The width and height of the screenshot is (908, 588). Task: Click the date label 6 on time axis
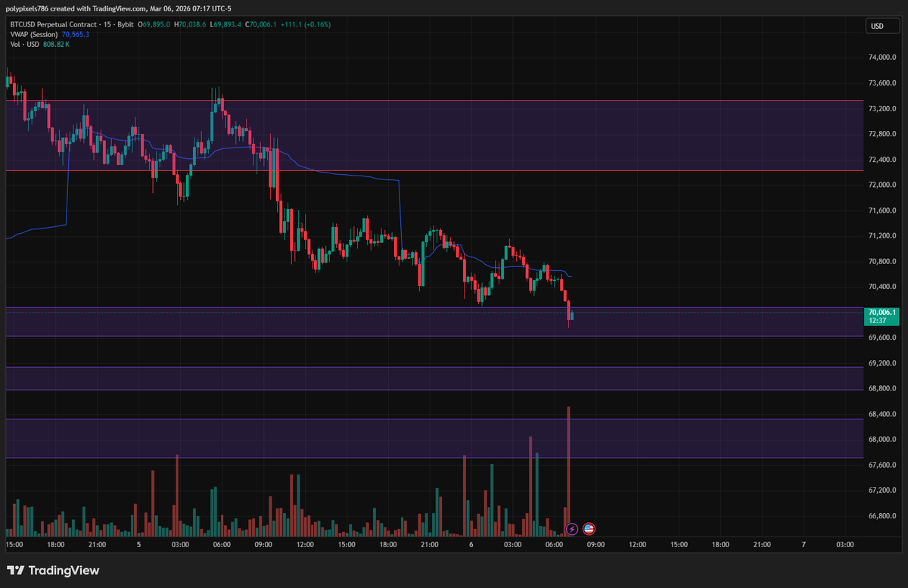click(x=471, y=544)
